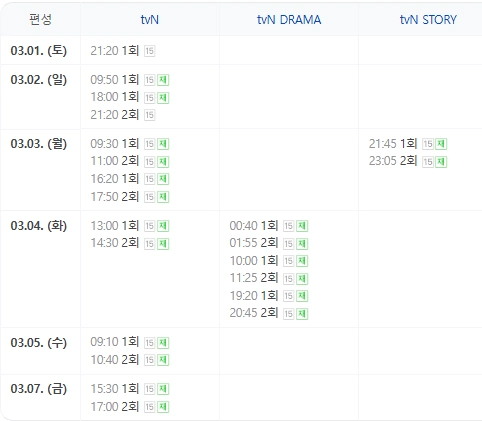Click the 15 rating badge beside 14:30 2회

click(x=150, y=244)
